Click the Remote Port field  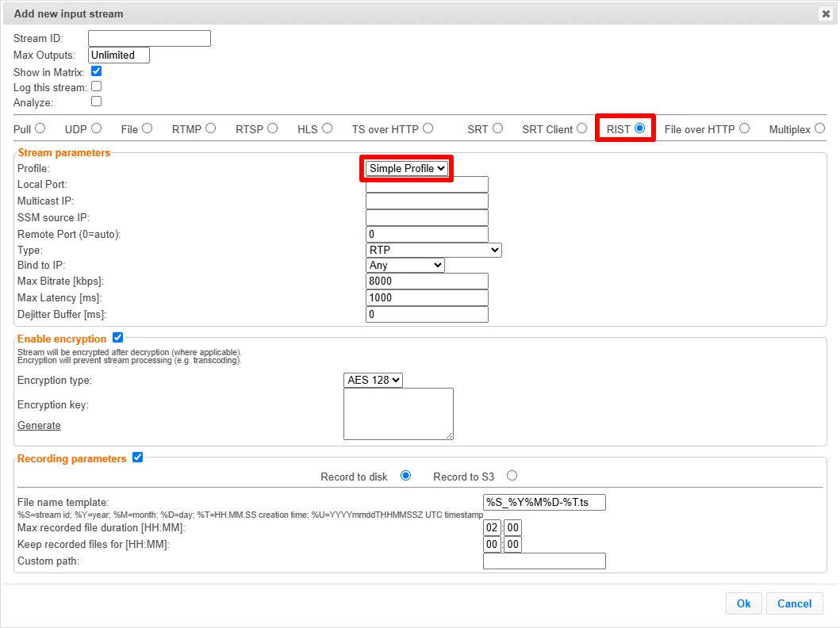pos(427,235)
